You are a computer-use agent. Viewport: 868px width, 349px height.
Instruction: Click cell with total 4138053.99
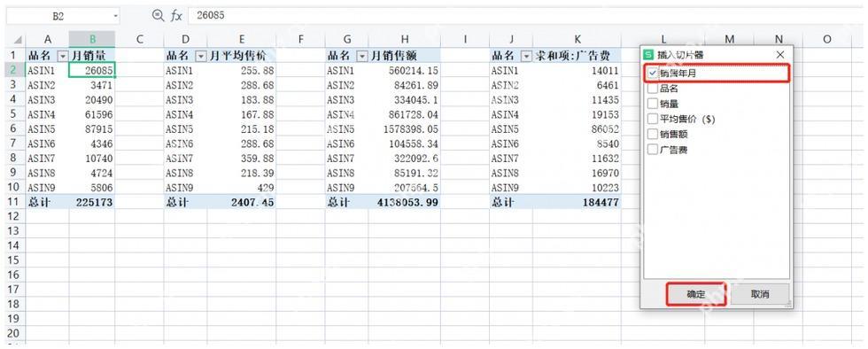(x=405, y=202)
